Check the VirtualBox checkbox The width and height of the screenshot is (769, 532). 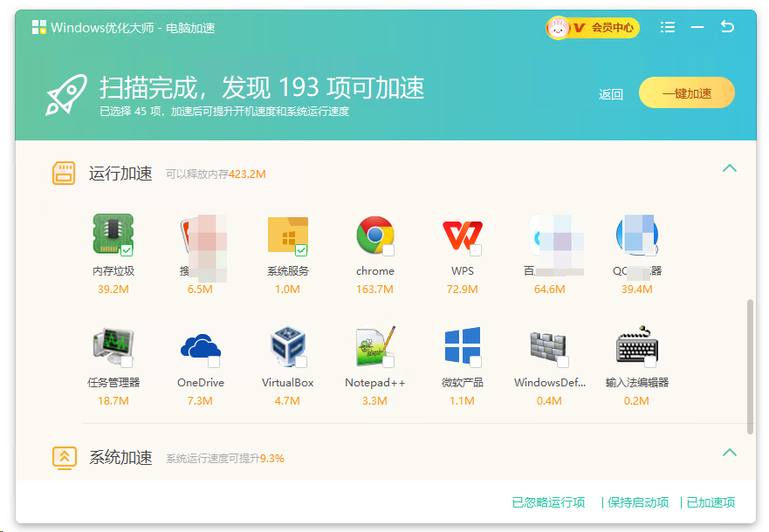(x=301, y=362)
